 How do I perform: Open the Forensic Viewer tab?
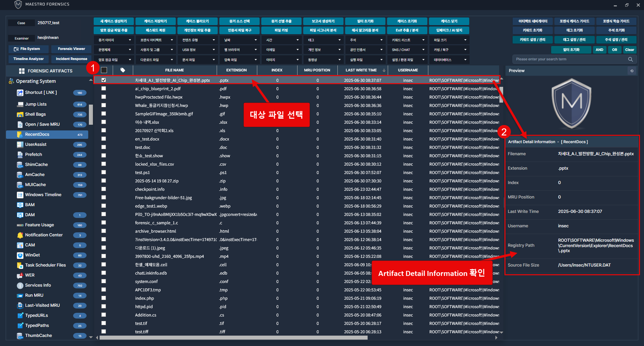[71, 49]
